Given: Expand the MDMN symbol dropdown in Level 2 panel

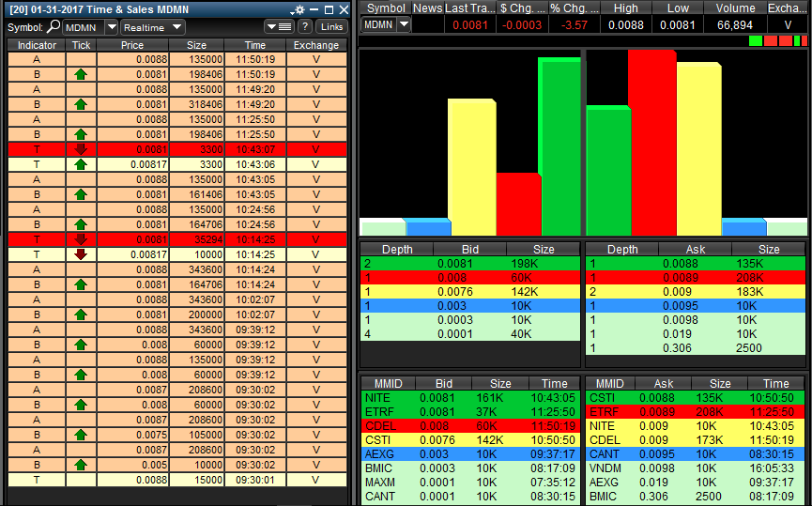Looking at the screenshot, I should click(404, 24).
